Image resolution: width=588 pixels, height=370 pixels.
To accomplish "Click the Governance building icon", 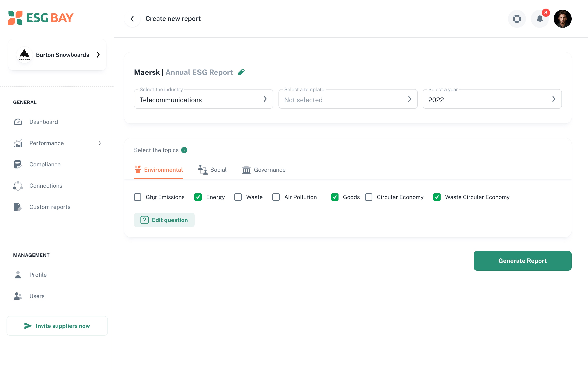I will click(246, 169).
